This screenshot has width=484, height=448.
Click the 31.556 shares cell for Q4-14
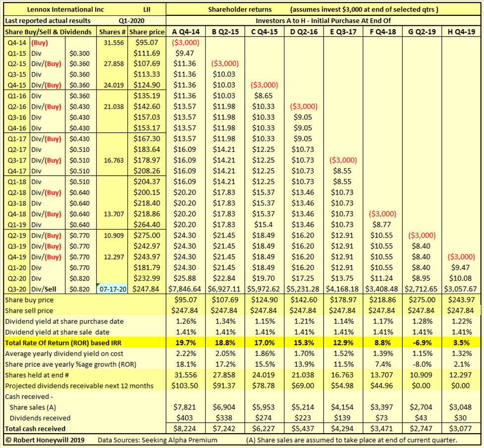[x=113, y=42]
